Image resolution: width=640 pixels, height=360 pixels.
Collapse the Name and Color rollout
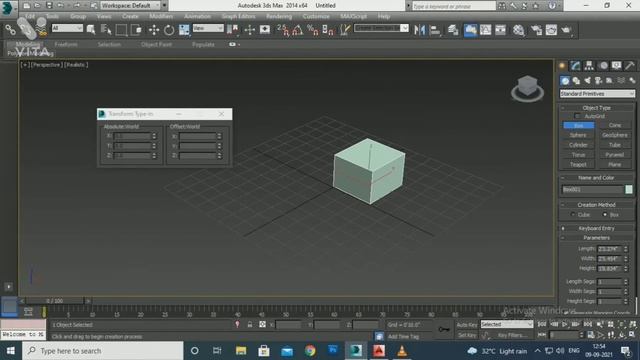[597, 178]
